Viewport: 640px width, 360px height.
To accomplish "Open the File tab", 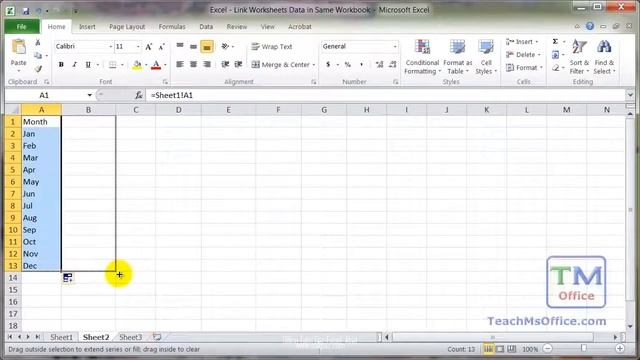I will [x=22, y=27].
